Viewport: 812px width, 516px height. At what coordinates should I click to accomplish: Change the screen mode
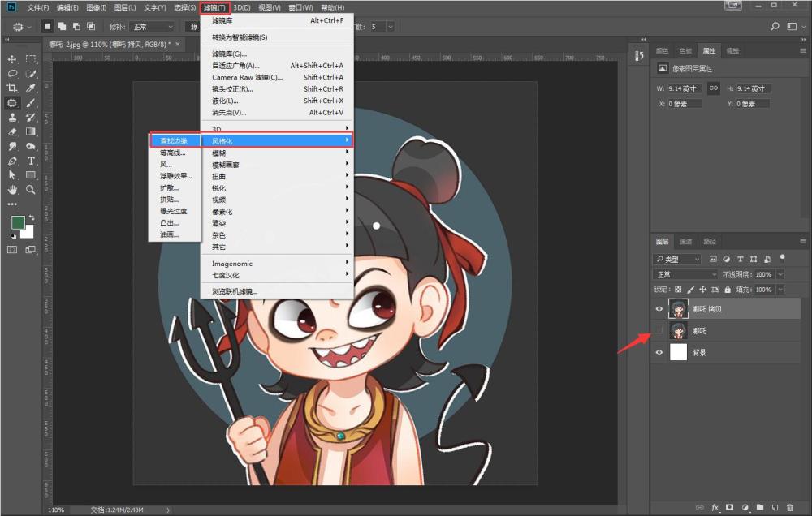point(31,250)
